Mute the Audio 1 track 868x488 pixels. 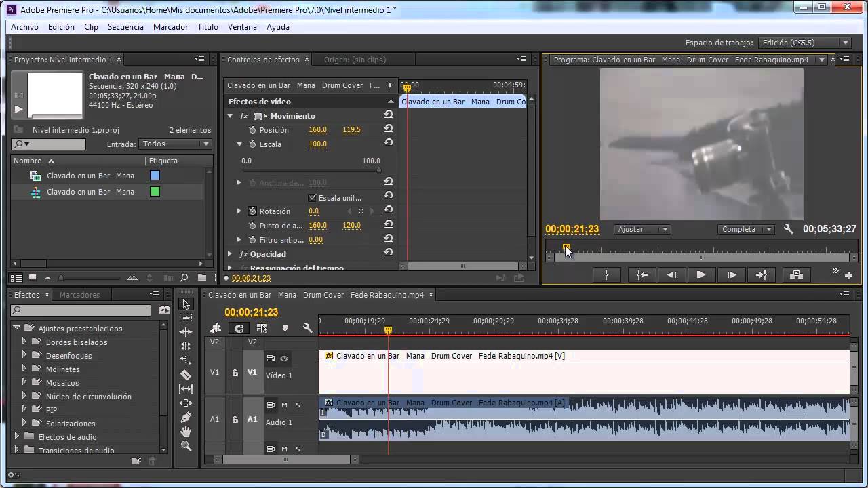[284, 405]
